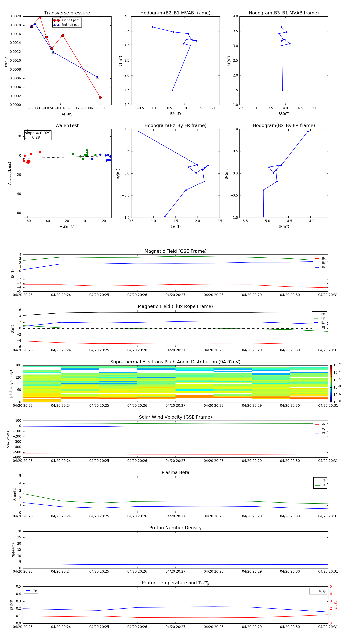The image size is (351, 644).
Task: Click the 'Vz' legend entry in velocity plot
Action: [x=320, y=433]
